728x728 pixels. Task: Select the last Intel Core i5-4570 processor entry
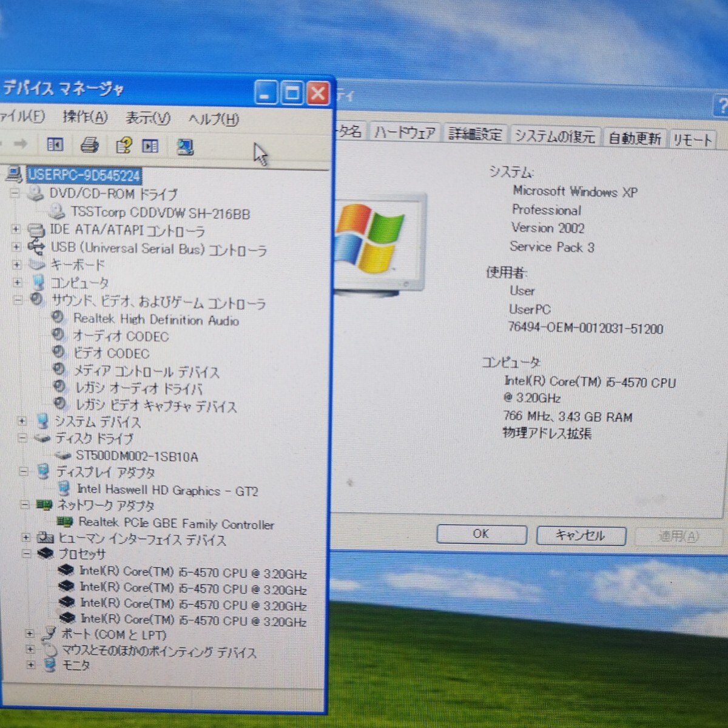(x=194, y=619)
